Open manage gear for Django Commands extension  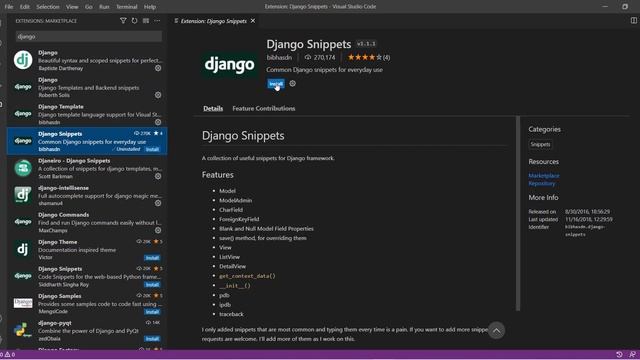tap(158, 230)
